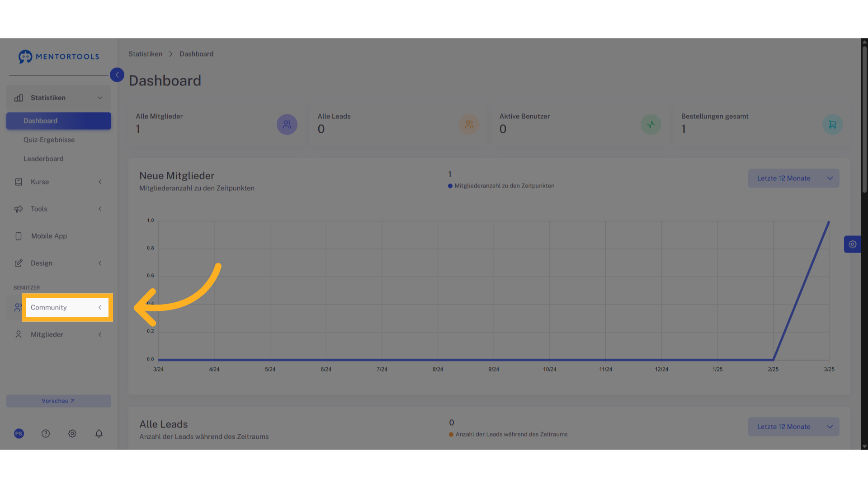Collapse sidebar with blue arrow button
This screenshot has height=488, width=868.
pos(117,75)
